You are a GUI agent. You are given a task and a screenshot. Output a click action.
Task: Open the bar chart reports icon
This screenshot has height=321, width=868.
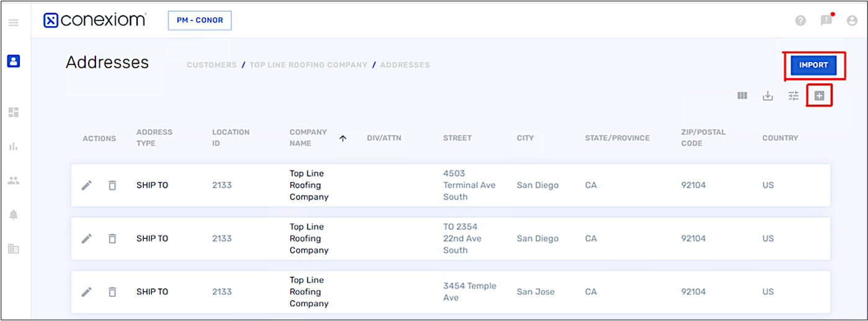pos(14,146)
